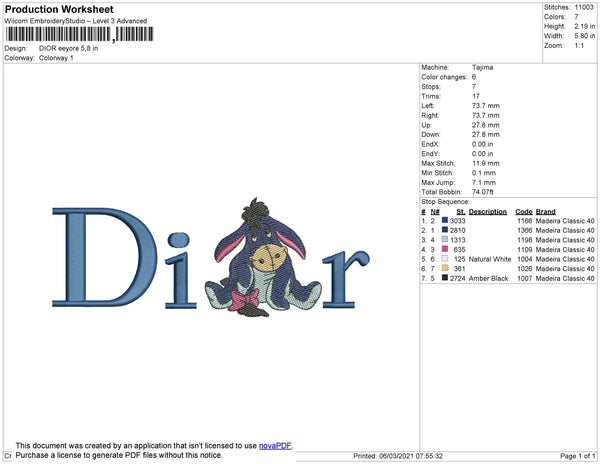
Task: Click the Max Jump value 7.1 mm
Action: pyautogui.click(x=484, y=182)
